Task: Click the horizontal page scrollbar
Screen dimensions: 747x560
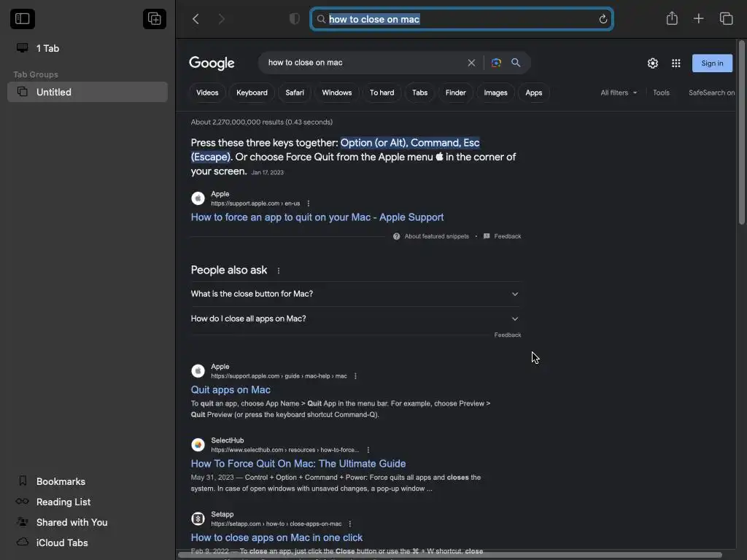Action: pos(449,555)
